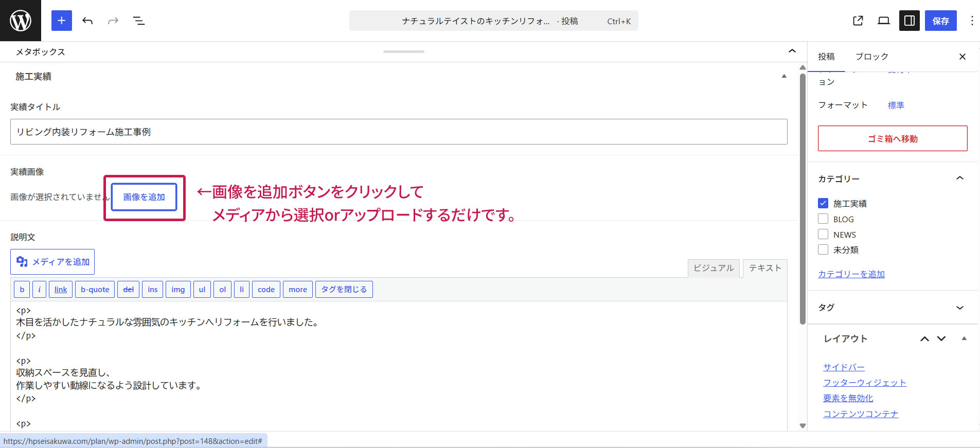Image resolution: width=980 pixels, height=448 pixels.
Task: Insert italic tag with i button
Action: pyautogui.click(x=40, y=290)
